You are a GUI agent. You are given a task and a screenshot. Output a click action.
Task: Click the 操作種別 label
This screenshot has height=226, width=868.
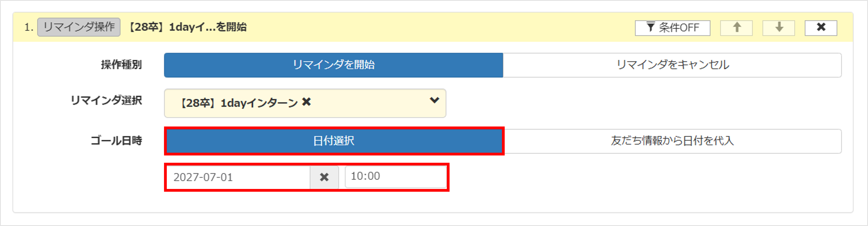tap(121, 65)
